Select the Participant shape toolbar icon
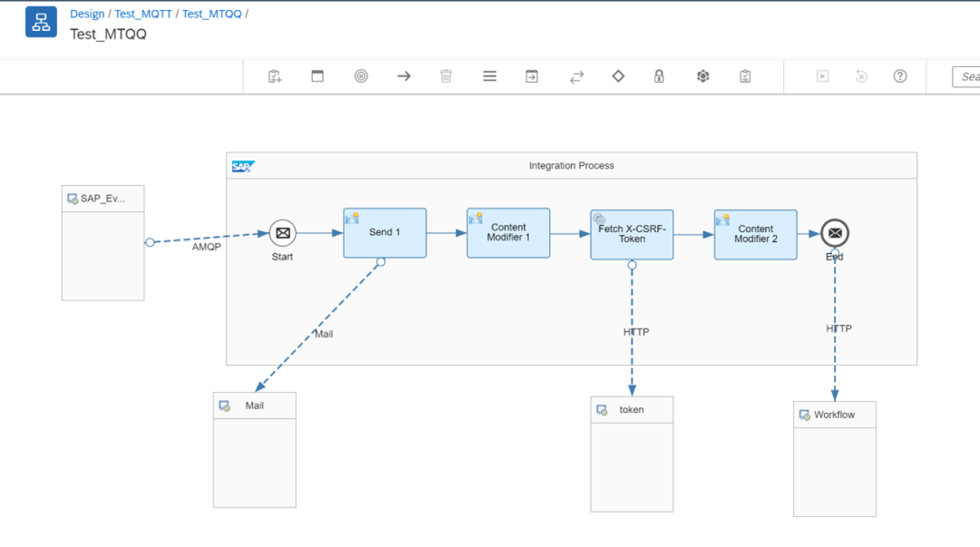The width and height of the screenshot is (980, 547). click(318, 76)
